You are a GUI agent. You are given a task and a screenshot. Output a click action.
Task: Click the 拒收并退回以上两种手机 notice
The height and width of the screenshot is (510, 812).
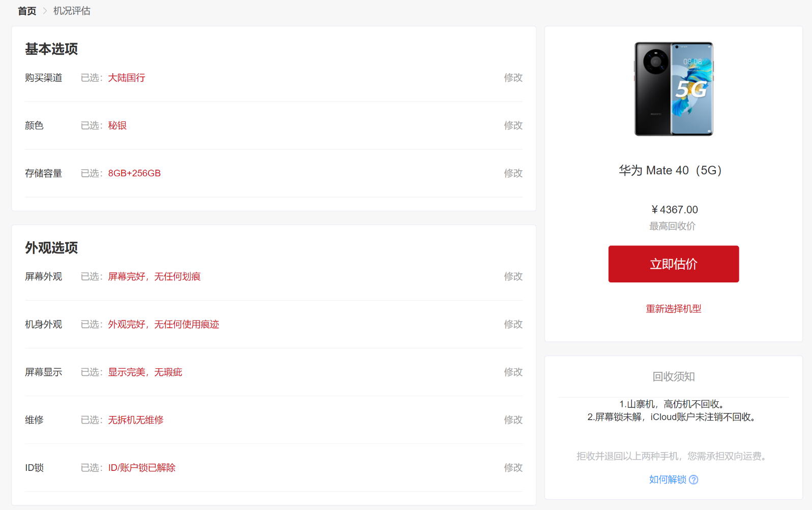[x=673, y=456]
